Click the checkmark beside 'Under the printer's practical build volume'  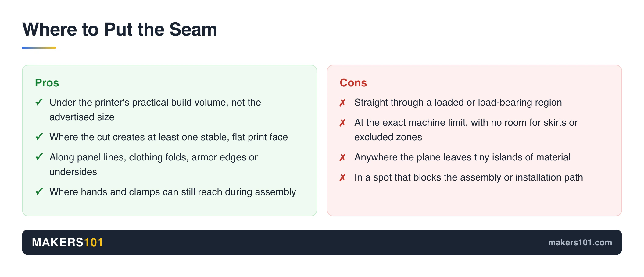39,102
